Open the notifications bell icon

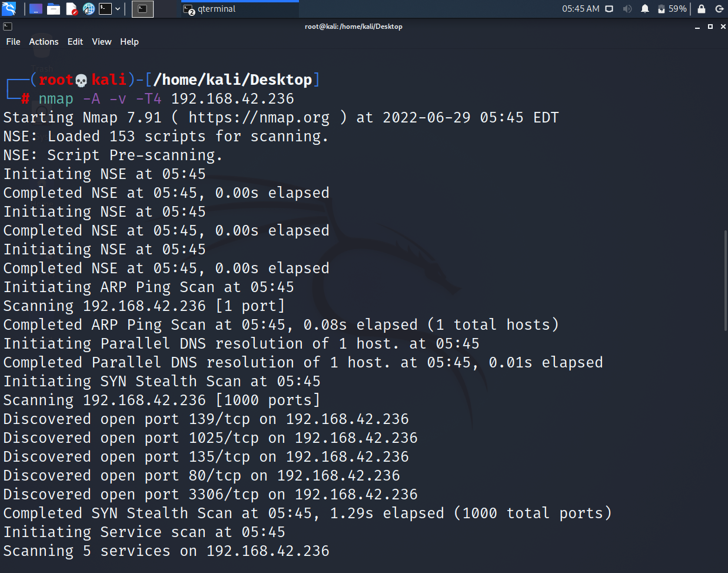[645, 9]
